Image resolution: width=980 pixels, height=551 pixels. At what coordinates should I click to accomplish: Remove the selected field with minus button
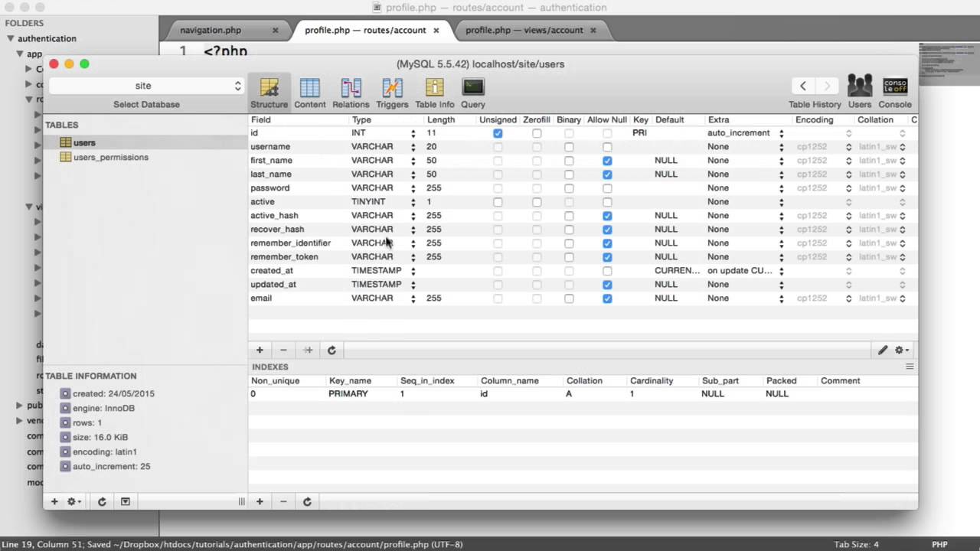click(283, 350)
